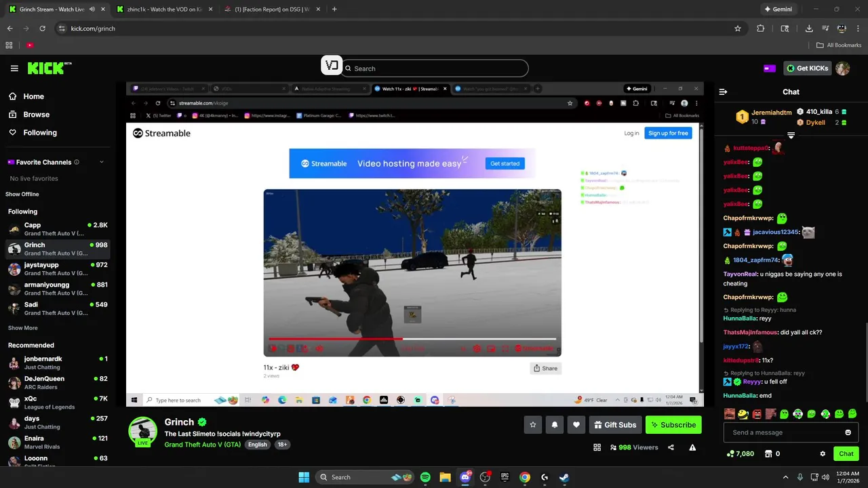Open Chrome three-dot menu
The height and width of the screenshot is (488, 868).
tap(858, 28)
